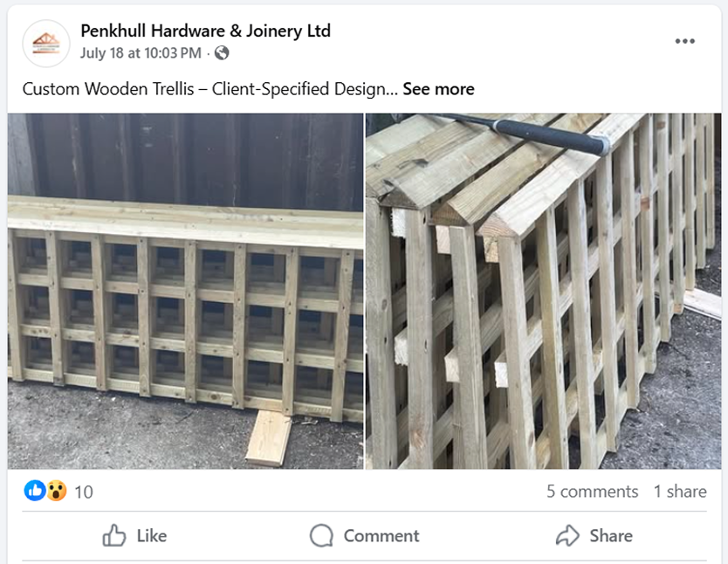The height and width of the screenshot is (564, 728).
Task: Click the thumbs-up icon beside Like
Action: [x=114, y=535]
